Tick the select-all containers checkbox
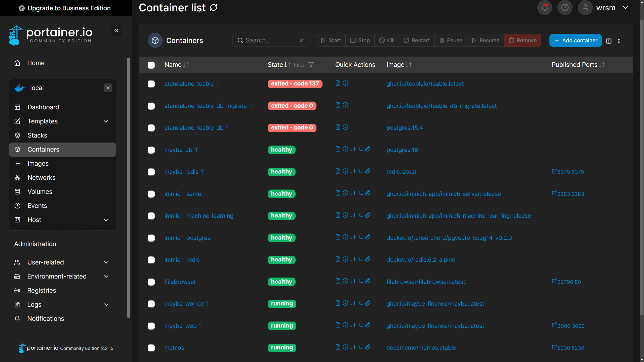644x362 pixels. (151, 65)
